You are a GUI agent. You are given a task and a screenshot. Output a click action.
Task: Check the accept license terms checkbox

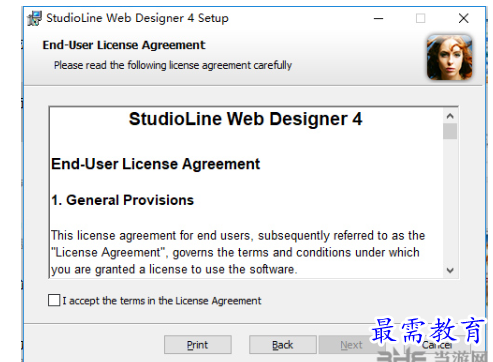click(54, 300)
